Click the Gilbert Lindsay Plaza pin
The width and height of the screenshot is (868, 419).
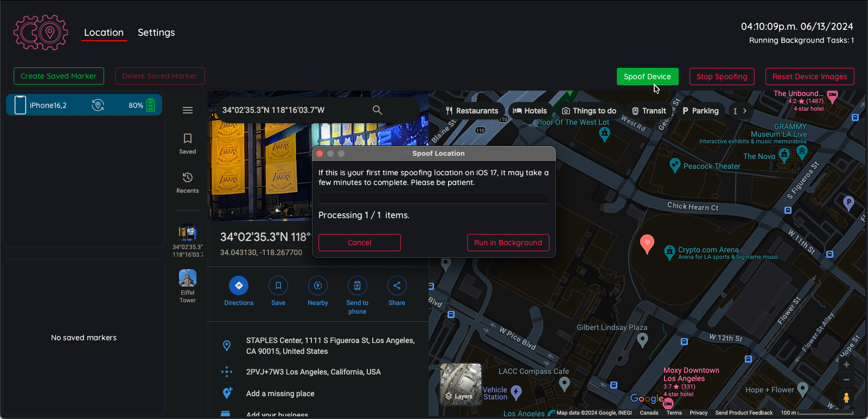[x=643, y=340]
